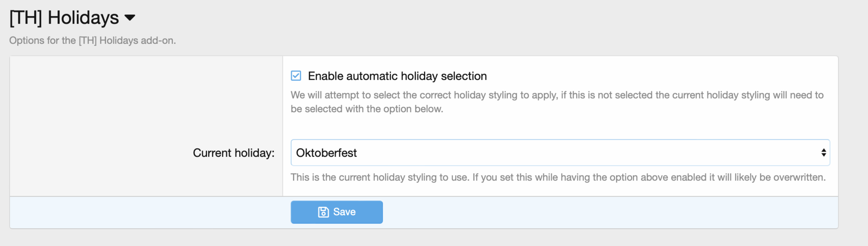Click the checkmark icon beside automatic holiday selection
Screen dimensions: 868x246
pyautogui.click(x=296, y=76)
